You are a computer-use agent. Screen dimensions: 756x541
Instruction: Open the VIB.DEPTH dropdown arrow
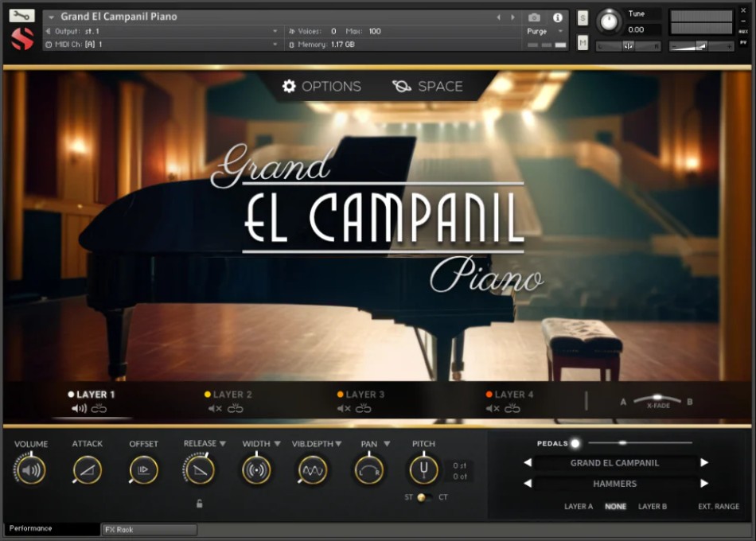(x=338, y=444)
